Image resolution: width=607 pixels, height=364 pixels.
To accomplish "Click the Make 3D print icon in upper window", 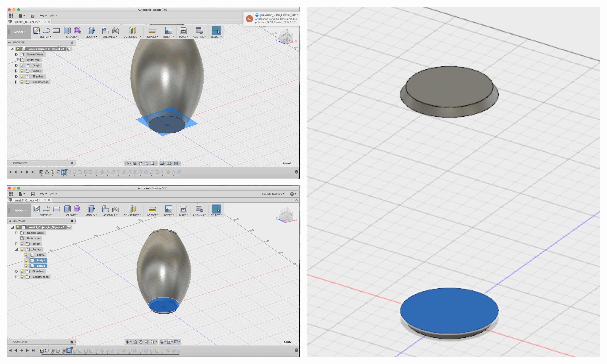I will pyautogui.click(x=183, y=30).
